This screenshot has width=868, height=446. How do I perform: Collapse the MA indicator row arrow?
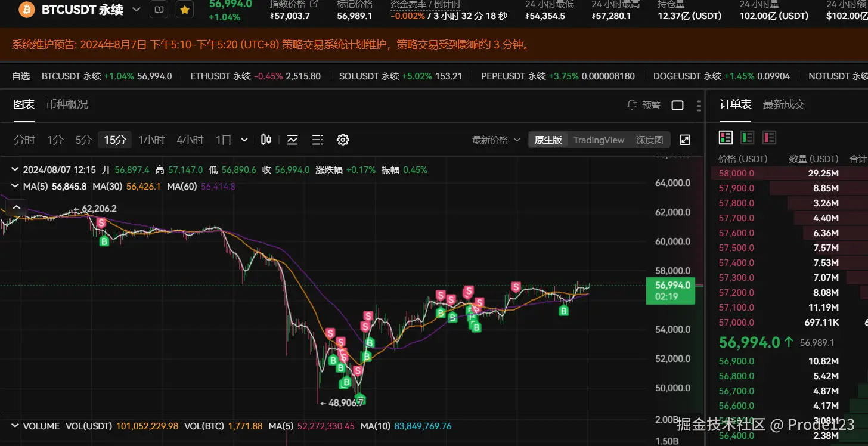pos(15,187)
